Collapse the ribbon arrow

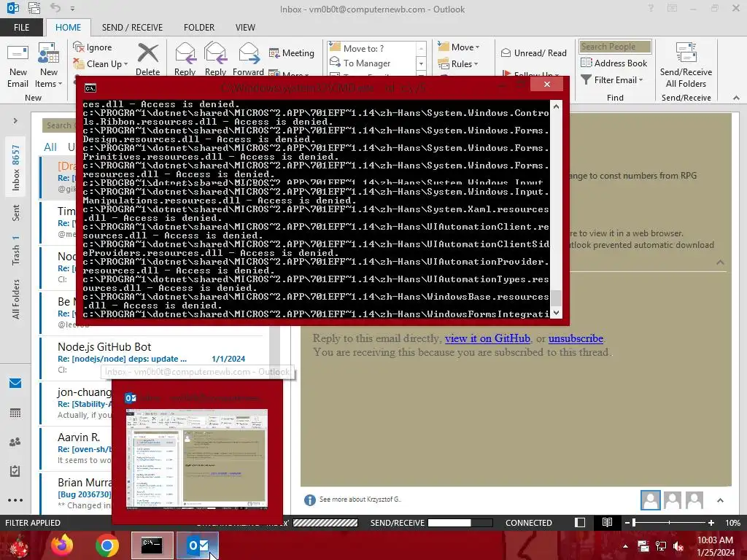(x=736, y=98)
